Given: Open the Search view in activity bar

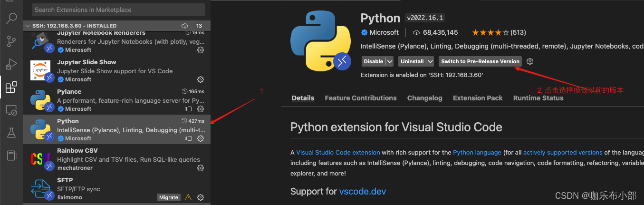Looking at the screenshot, I should pyautogui.click(x=11, y=19).
